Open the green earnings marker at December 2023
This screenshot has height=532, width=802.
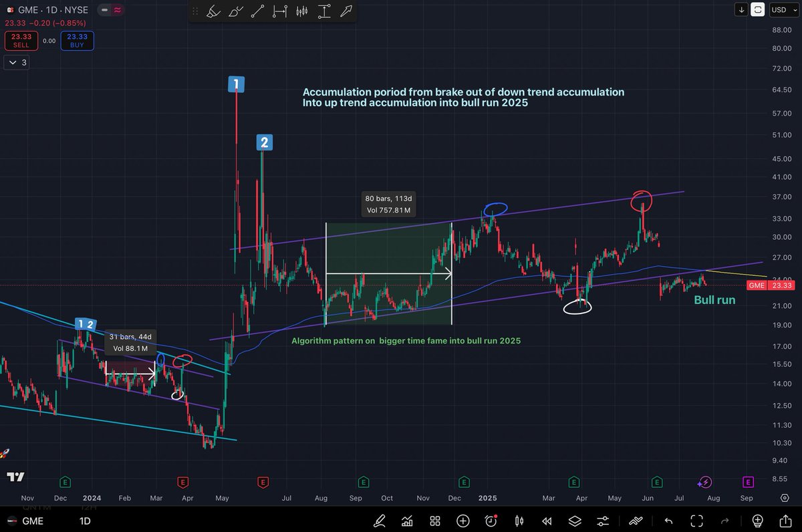click(x=65, y=481)
